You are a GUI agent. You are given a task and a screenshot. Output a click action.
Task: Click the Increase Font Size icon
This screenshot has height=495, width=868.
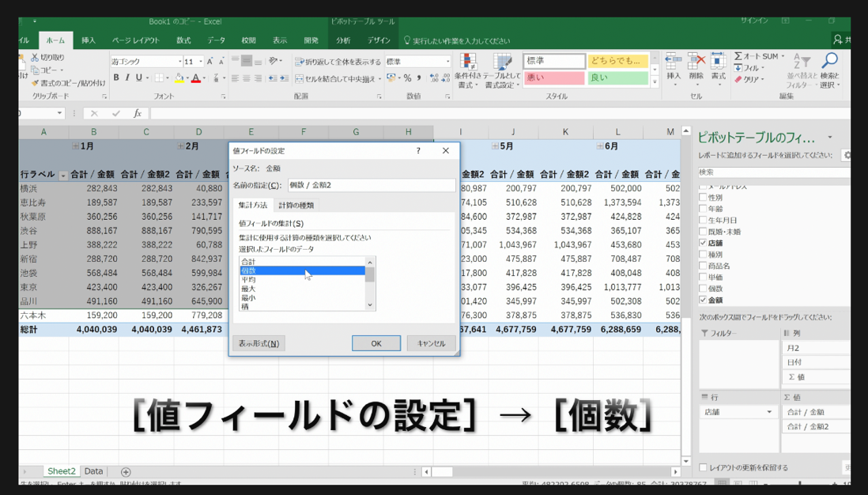(x=209, y=62)
